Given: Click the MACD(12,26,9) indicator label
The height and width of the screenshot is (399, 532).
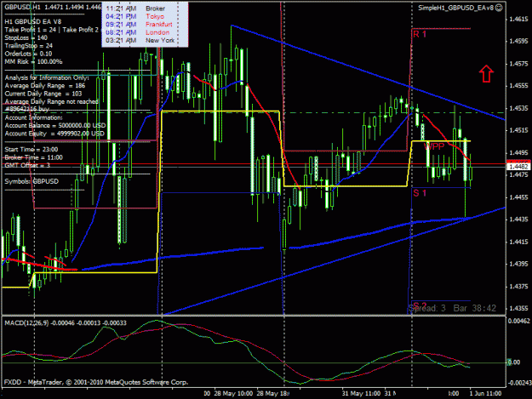Looking at the screenshot, I should coord(26,323).
